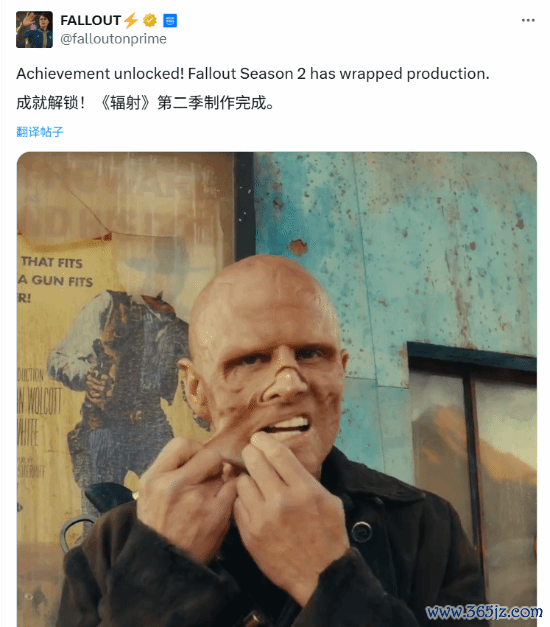This screenshot has height=627, width=550.
Task: Click the FALLOUT display name
Action: pos(90,20)
